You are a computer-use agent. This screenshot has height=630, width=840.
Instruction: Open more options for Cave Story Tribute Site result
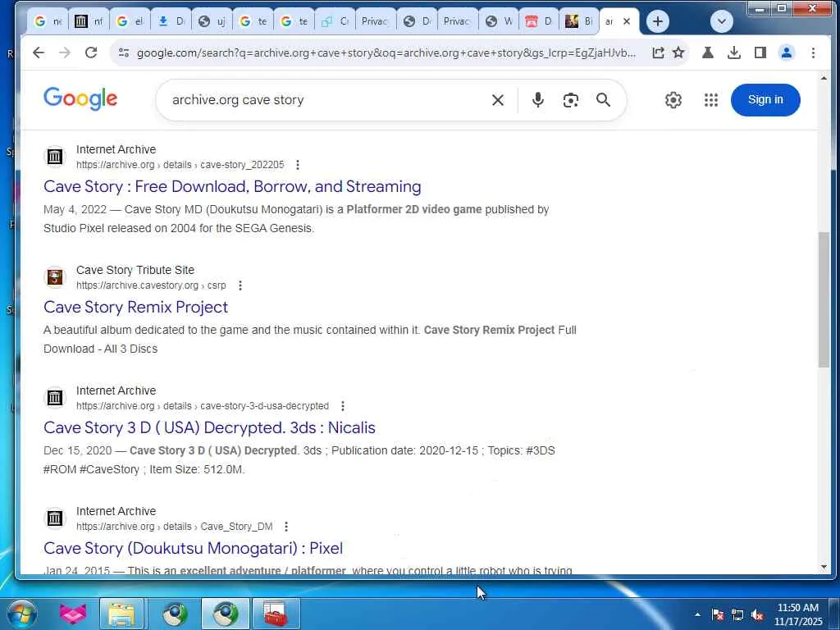pyautogui.click(x=240, y=285)
